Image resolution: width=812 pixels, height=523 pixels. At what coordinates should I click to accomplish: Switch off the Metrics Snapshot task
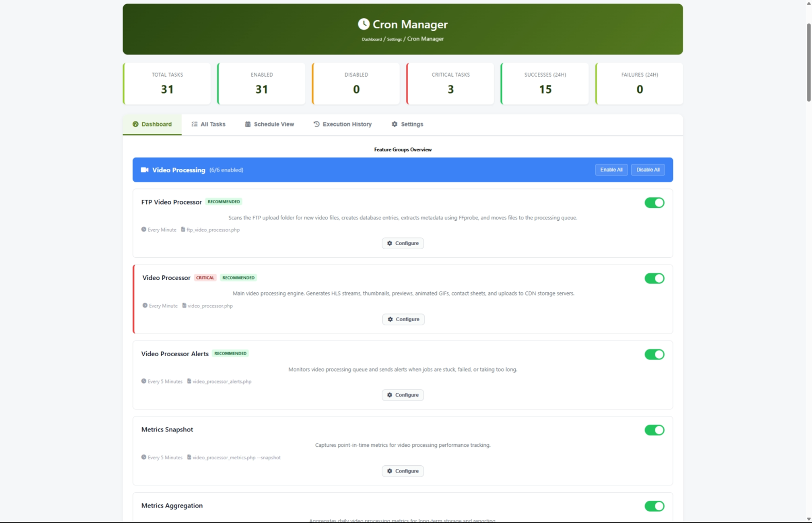(x=654, y=430)
